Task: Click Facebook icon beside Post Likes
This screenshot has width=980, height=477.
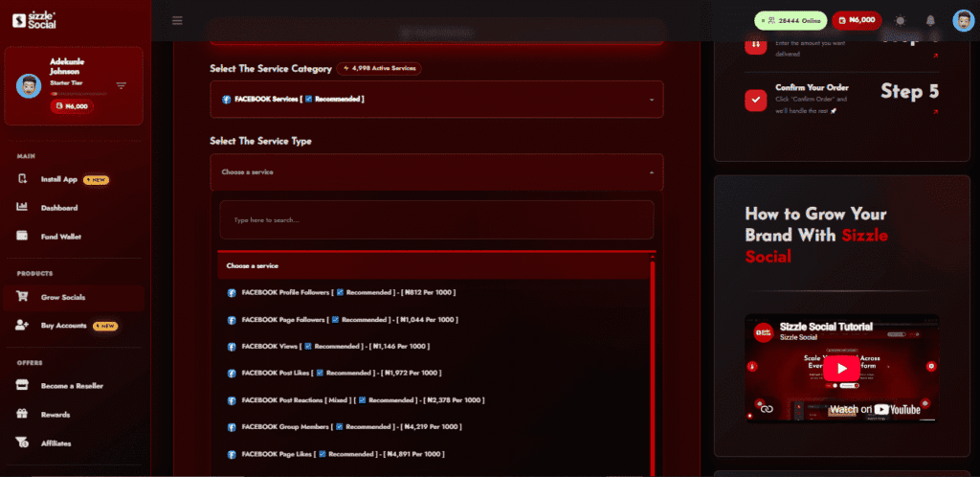Action: pyautogui.click(x=232, y=374)
